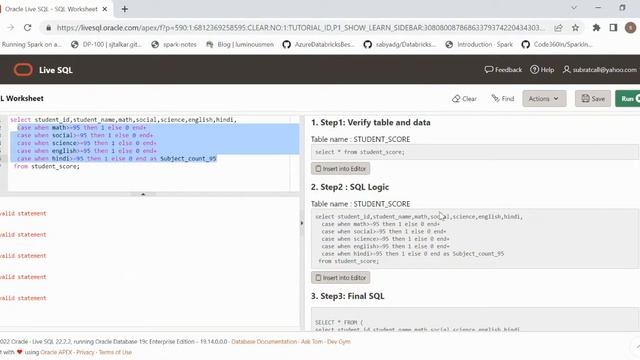This screenshot has height=360, width=640.
Task: Open the Terms of Use footer link
Action: point(115,352)
